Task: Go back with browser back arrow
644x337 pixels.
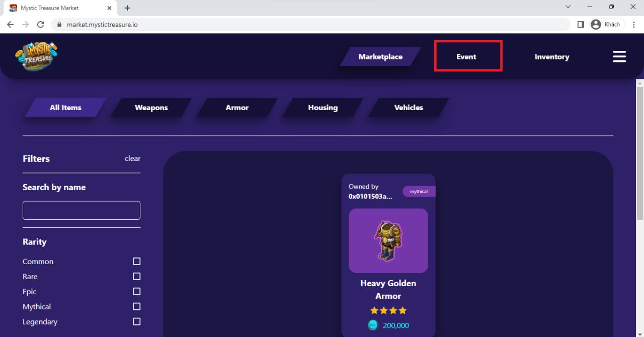Action: pyautogui.click(x=10, y=24)
